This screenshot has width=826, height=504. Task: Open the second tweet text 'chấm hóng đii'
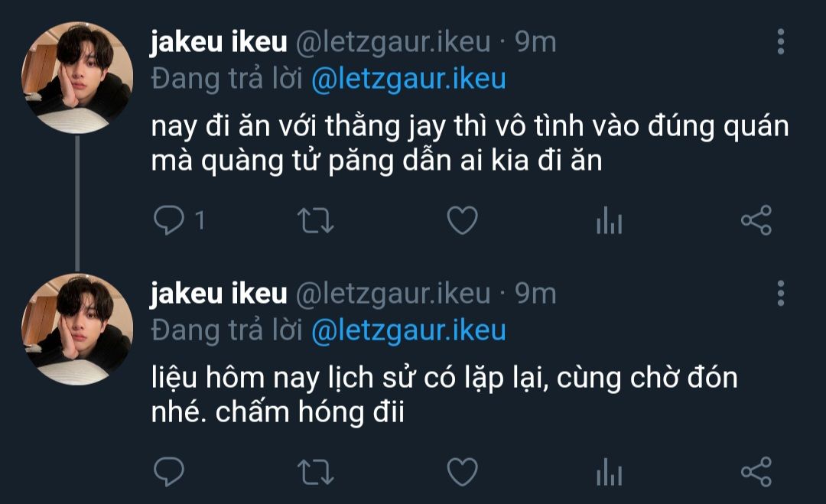click(x=310, y=411)
